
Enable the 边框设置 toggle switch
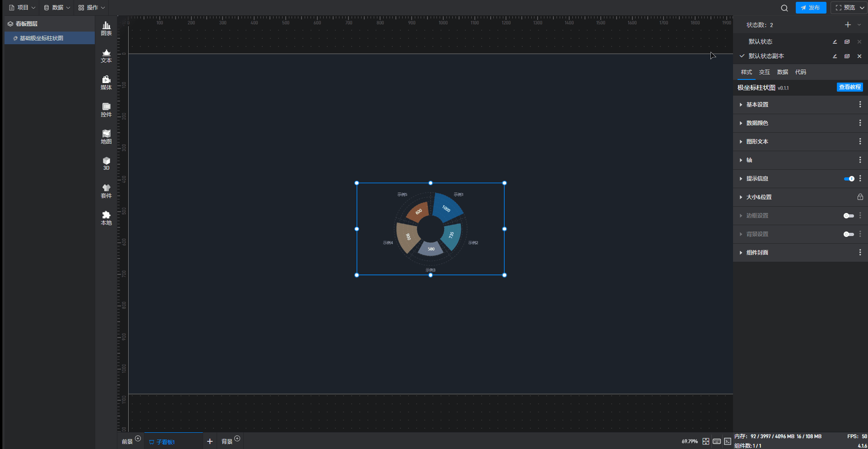point(849,216)
